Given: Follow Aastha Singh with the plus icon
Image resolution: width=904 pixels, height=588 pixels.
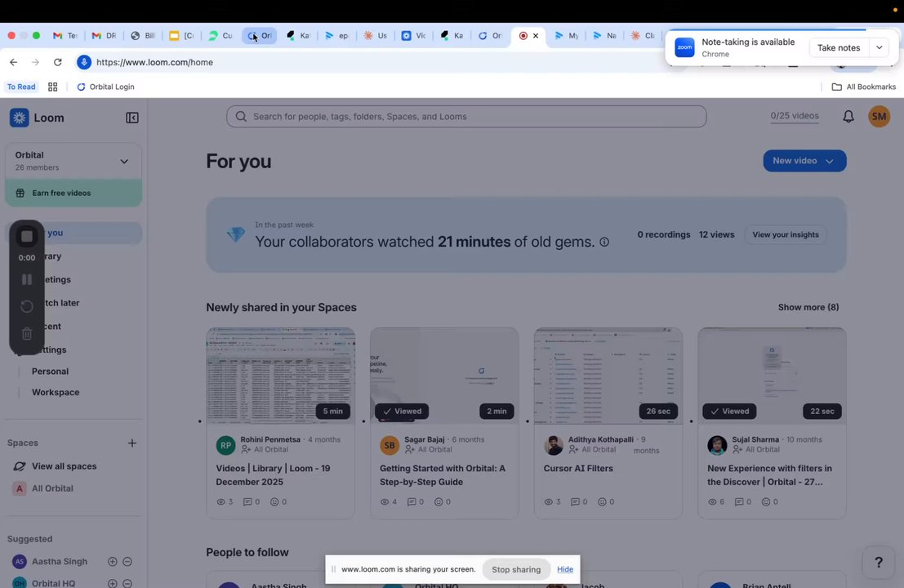Looking at the screenshot, I should 113,562.
